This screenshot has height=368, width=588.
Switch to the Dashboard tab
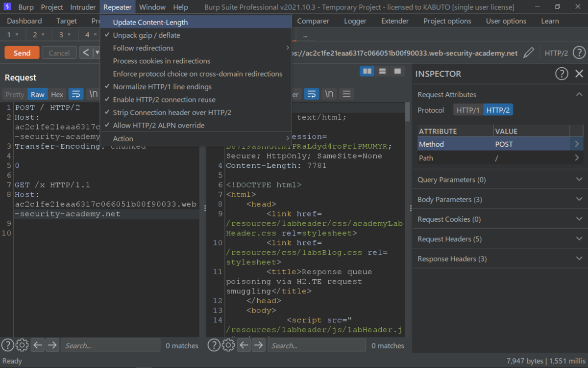click(24, 21)
